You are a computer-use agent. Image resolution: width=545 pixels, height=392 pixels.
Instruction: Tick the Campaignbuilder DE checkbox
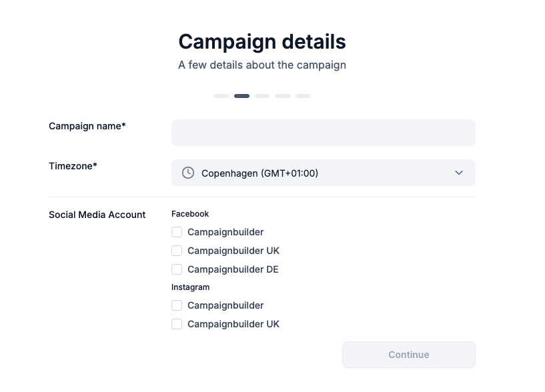pyautogui.click(x=177, y=269)
